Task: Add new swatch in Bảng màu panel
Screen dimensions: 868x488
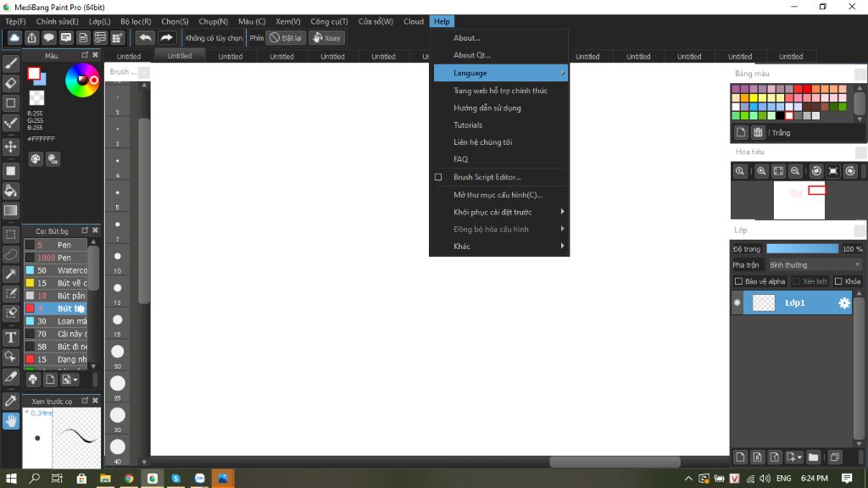Action: (x=741, y=132)
